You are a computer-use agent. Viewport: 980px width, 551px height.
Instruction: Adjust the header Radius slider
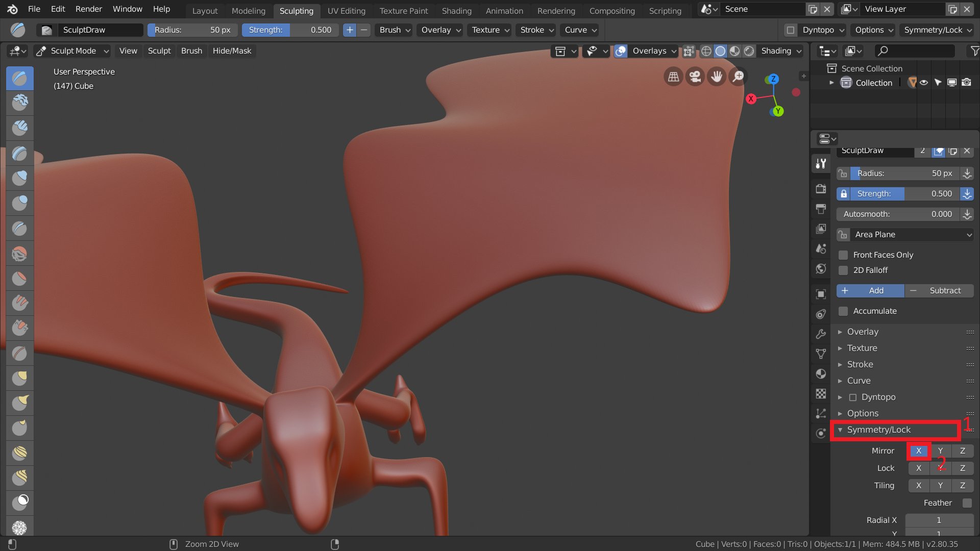pos(192,30)
